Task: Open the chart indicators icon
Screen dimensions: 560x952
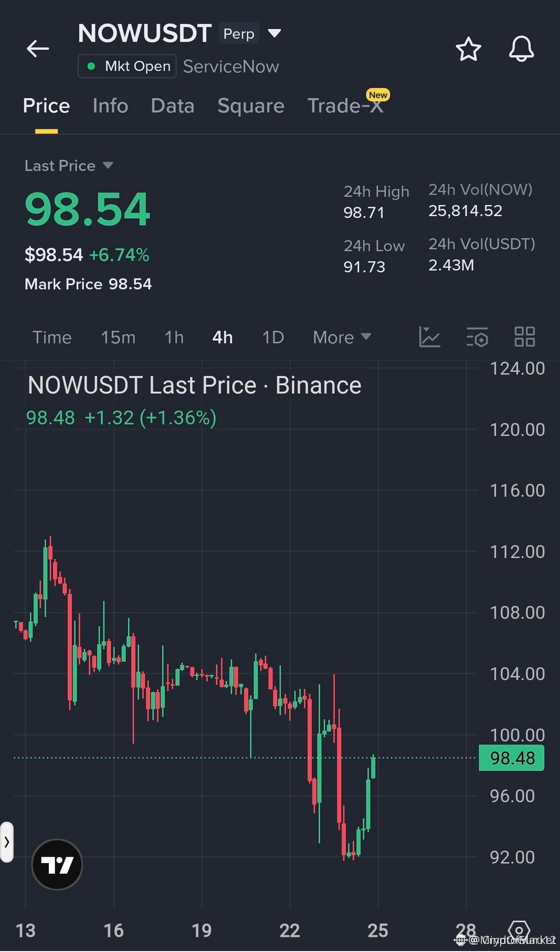Action: click(x=430, y=337)
